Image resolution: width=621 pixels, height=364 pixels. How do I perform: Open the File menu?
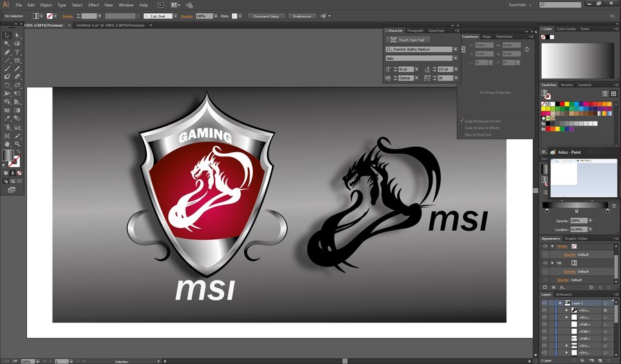(x=19, y=5)
